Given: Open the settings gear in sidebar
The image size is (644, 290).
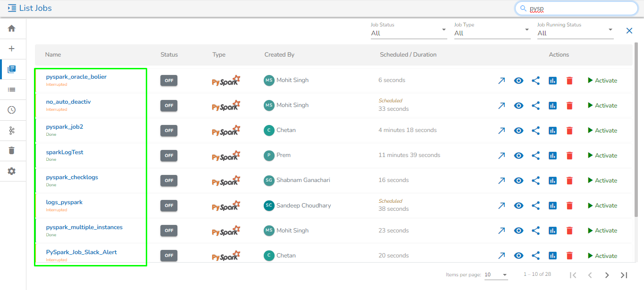Looking at the screenshot, I should point(12,171).
